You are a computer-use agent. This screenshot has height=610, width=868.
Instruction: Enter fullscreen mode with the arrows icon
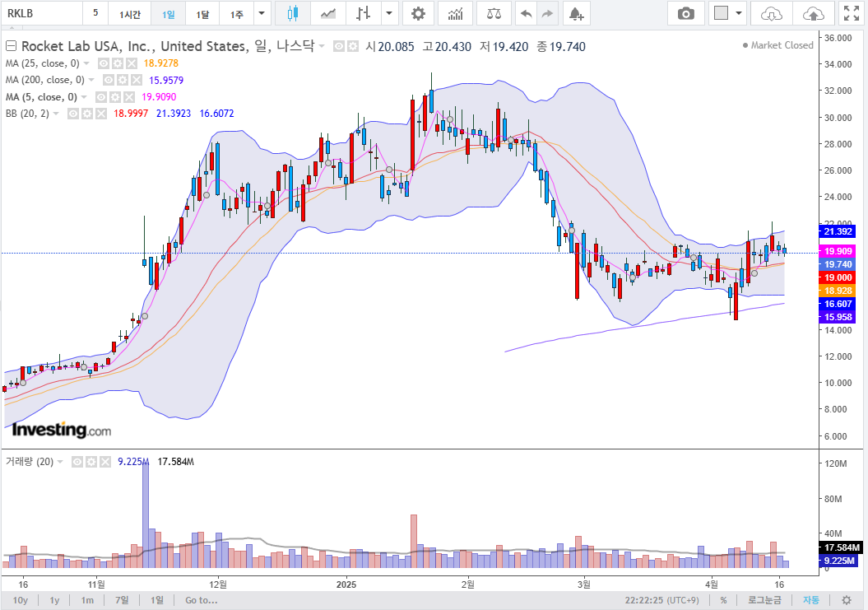tap(852, 13)
